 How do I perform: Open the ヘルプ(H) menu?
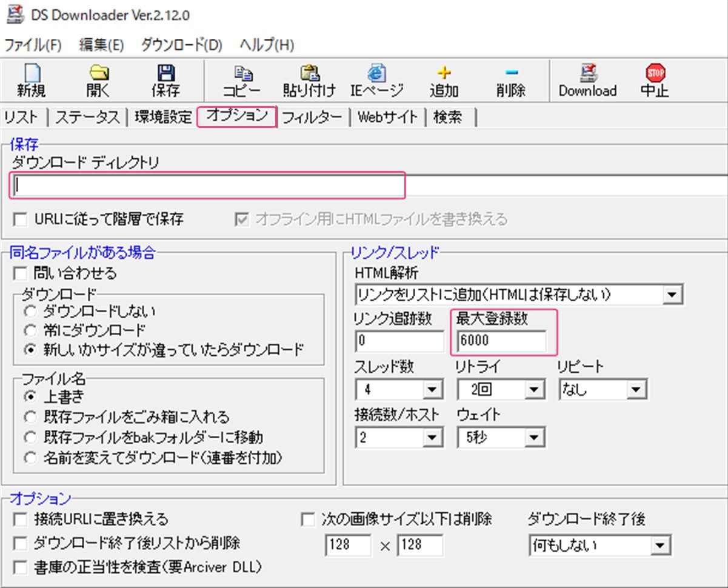[x=267, y=45]
